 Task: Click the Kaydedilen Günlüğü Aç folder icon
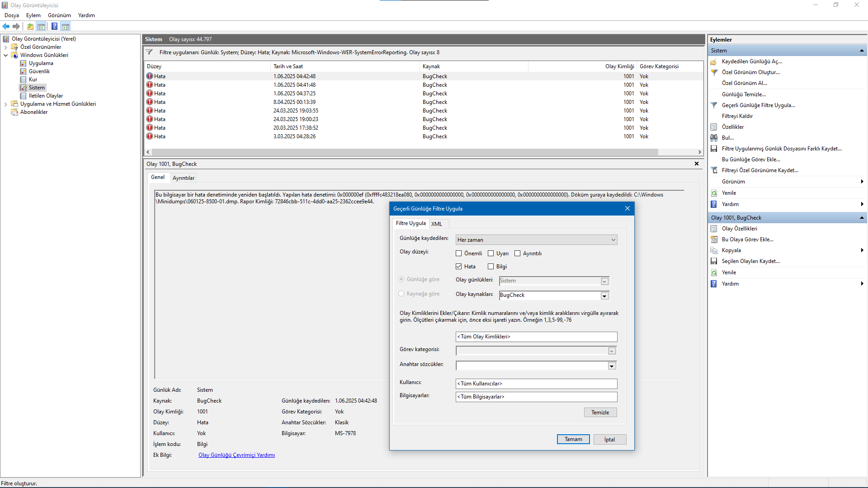point(714,61)
